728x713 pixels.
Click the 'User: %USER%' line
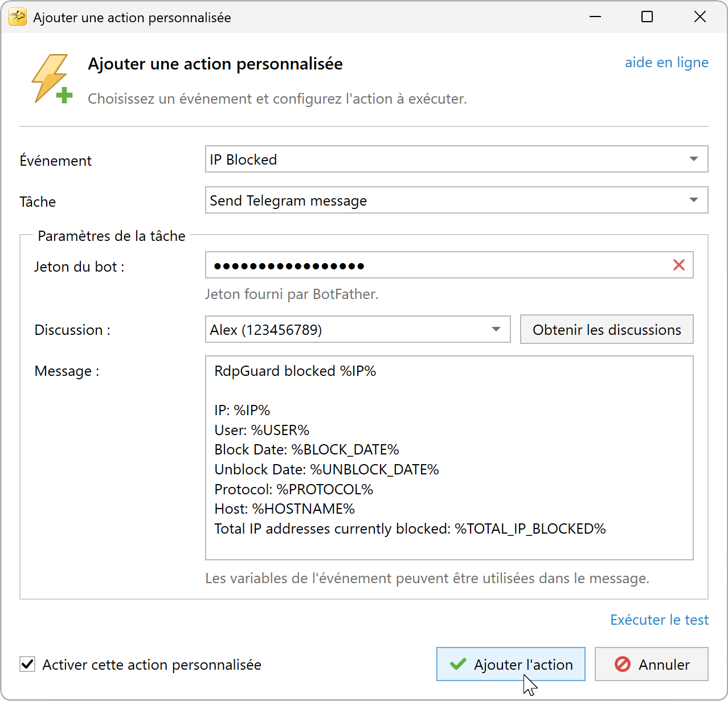point(261,430)
